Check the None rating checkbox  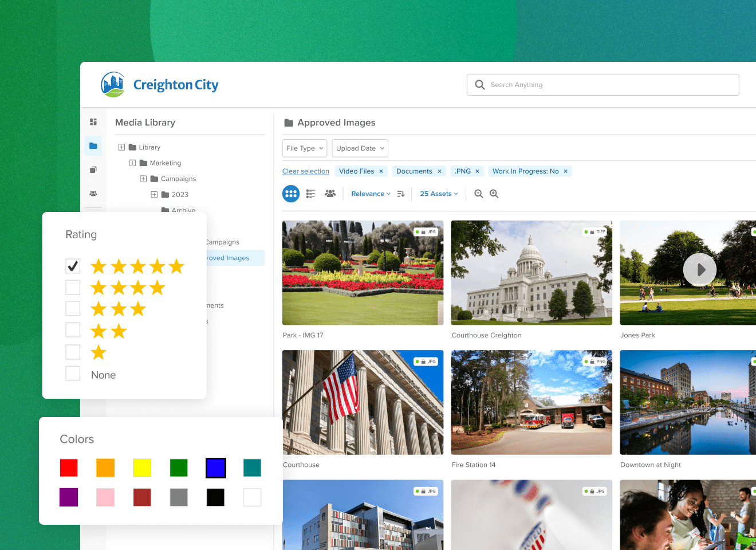click(x=73, y=374)
